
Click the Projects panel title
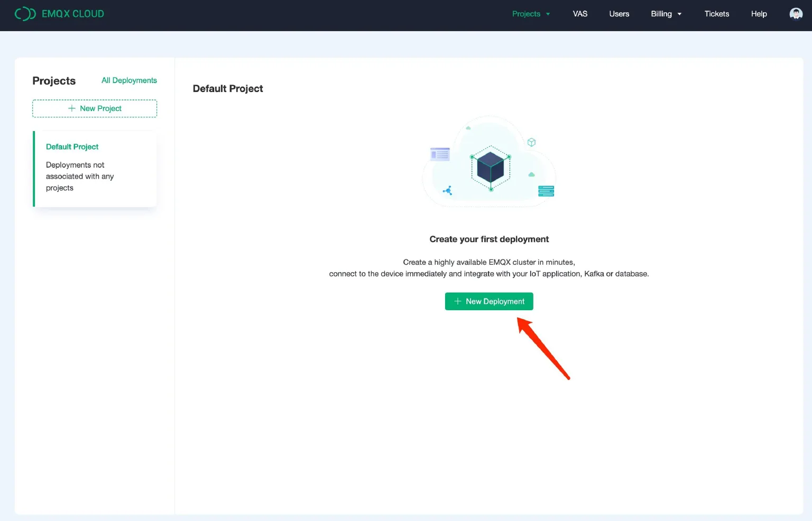54,80
